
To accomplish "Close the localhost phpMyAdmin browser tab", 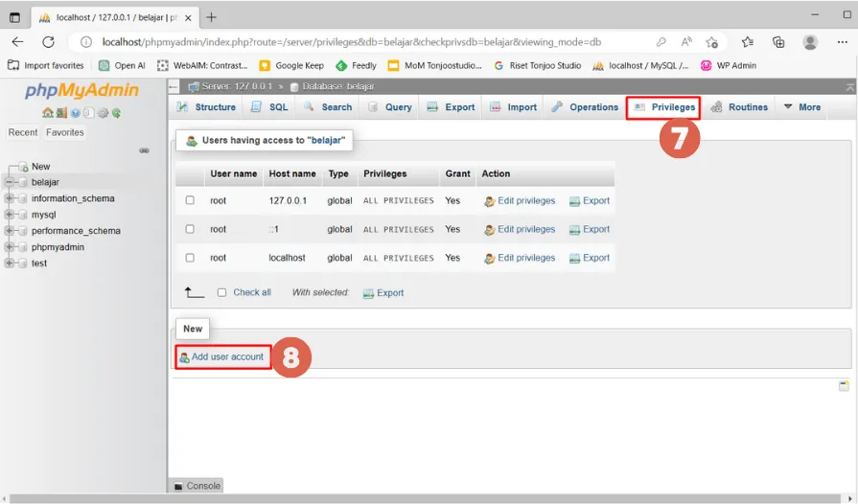I will point(188,18).
